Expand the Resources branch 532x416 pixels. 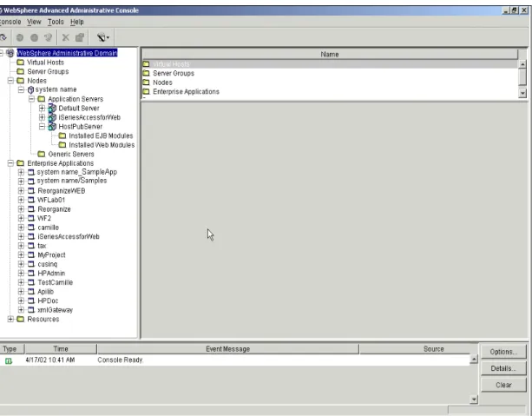click(x=10, y=320)
